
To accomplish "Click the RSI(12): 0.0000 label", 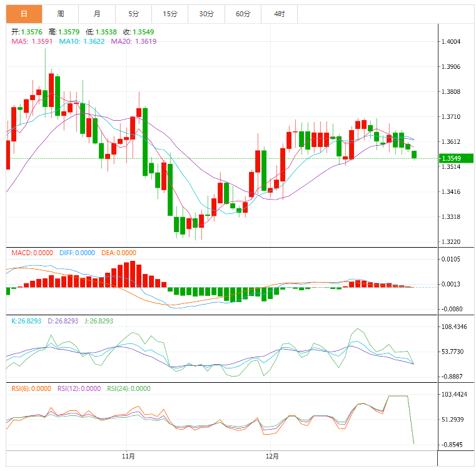I will tap(79, 389).
